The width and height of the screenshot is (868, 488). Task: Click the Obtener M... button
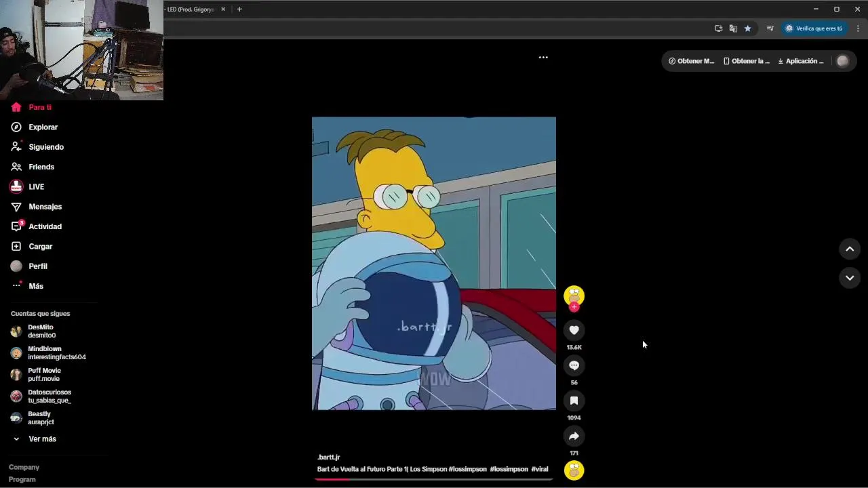(x=691, y=61)
